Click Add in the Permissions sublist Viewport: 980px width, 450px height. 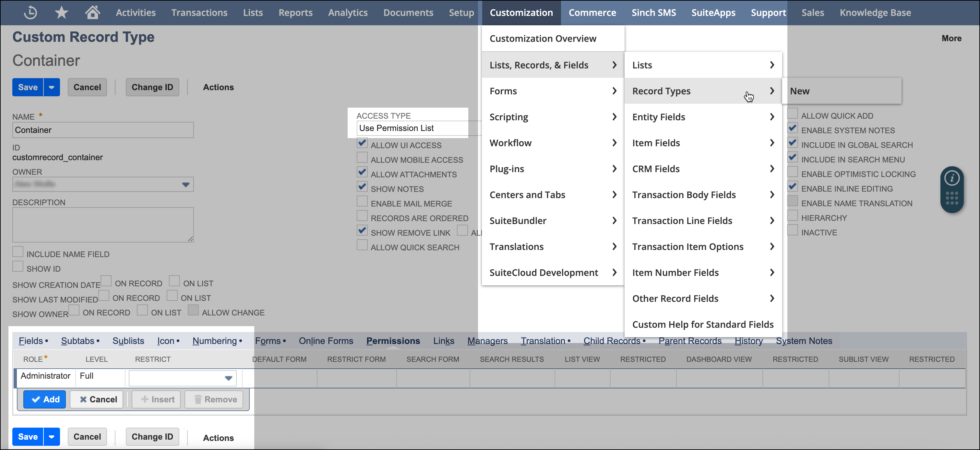[44, 399]
